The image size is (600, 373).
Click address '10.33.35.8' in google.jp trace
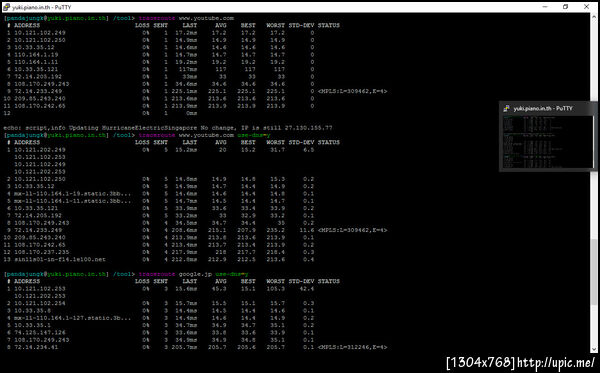33,311
